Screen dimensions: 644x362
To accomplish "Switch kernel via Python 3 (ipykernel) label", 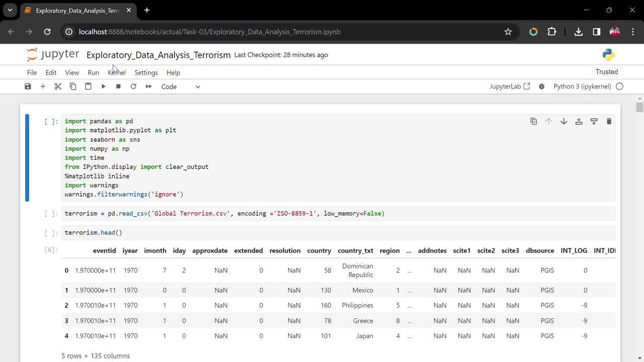I will [582, 86].
